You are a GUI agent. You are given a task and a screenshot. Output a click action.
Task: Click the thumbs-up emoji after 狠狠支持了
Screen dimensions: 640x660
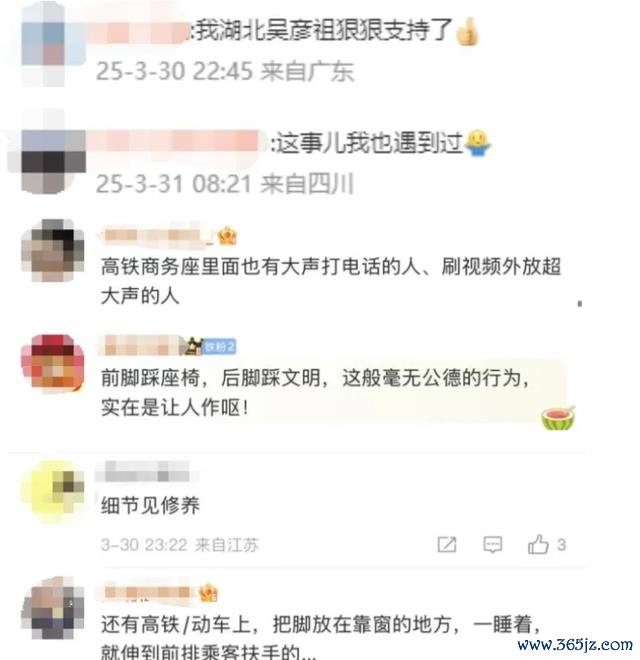pos(467,32)
